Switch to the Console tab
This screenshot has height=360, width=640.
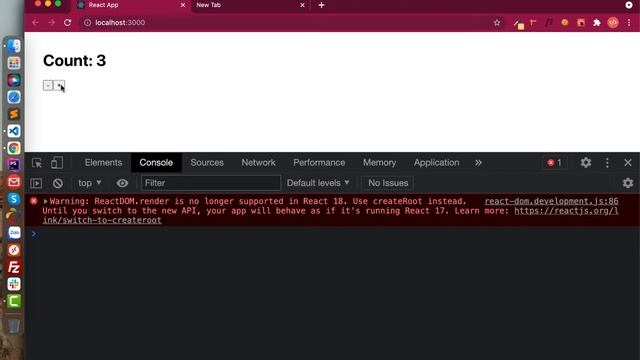point(156,162)
